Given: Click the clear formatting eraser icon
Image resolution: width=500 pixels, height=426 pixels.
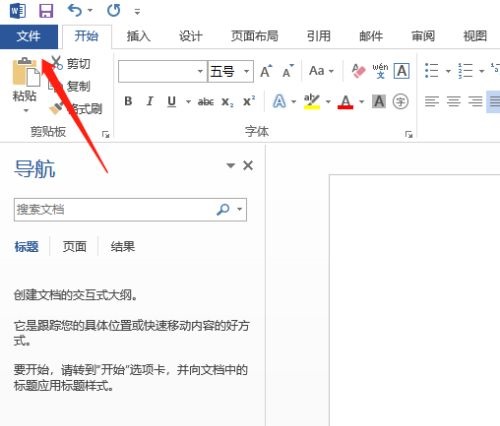Looking at the screenshot, I should coord(358,71).
